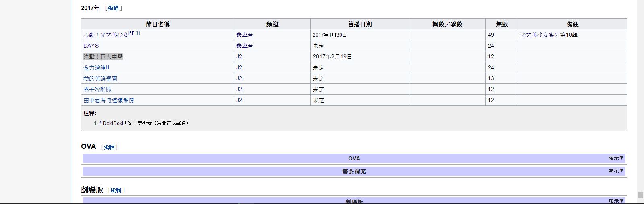Image resolution: width=644 pixels, height=204 pixels.
Task: Expand the OVA collapsible section
Action: click(x=615, y=158)
